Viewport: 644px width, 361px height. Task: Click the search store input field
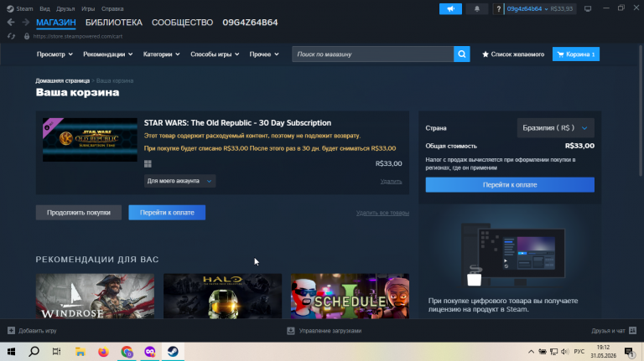pyautogui.click(x=372, y=54)
